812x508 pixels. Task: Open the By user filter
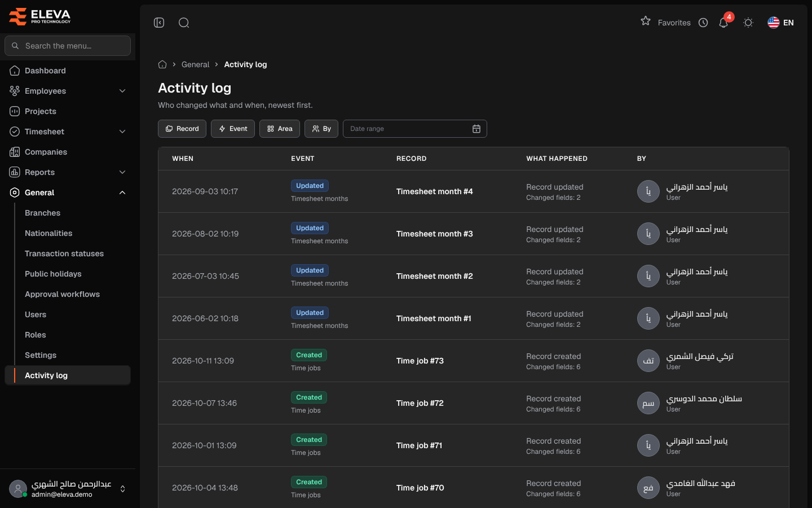(321, 129)
